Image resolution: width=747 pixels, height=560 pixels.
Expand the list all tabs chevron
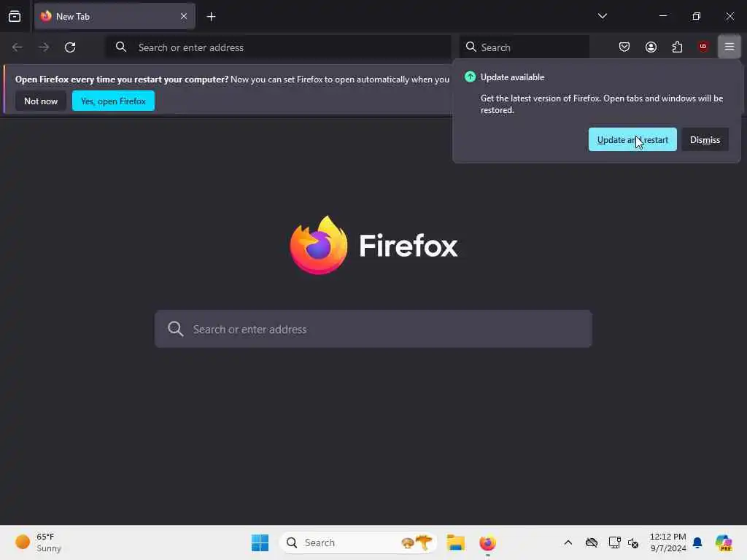coord(602,16)
